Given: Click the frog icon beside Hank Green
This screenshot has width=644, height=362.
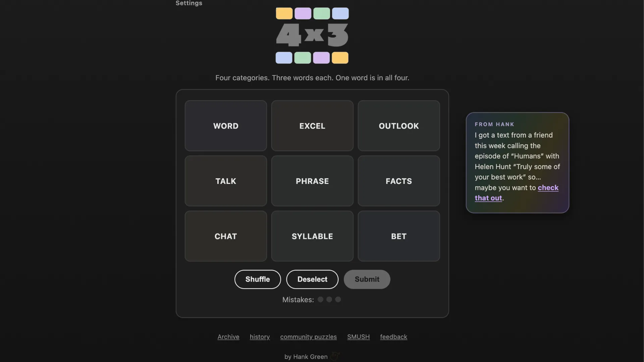Looking at the screenshot, I should pyautogui.click(x=335, y=356).
